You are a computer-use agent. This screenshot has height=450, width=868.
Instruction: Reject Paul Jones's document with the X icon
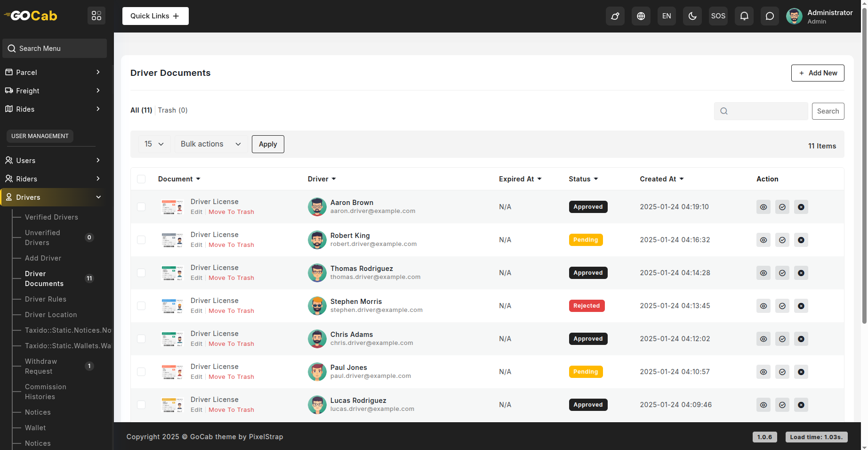(801, 372)
